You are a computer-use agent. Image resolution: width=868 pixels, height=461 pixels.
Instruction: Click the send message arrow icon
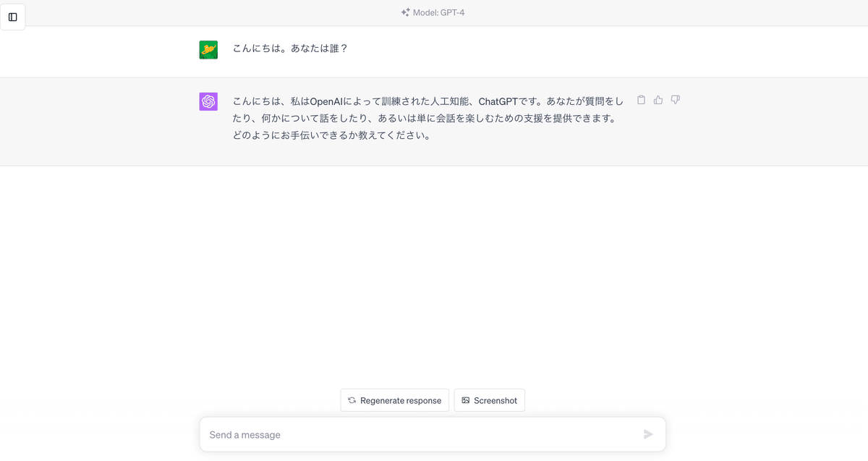click(648, 434)
